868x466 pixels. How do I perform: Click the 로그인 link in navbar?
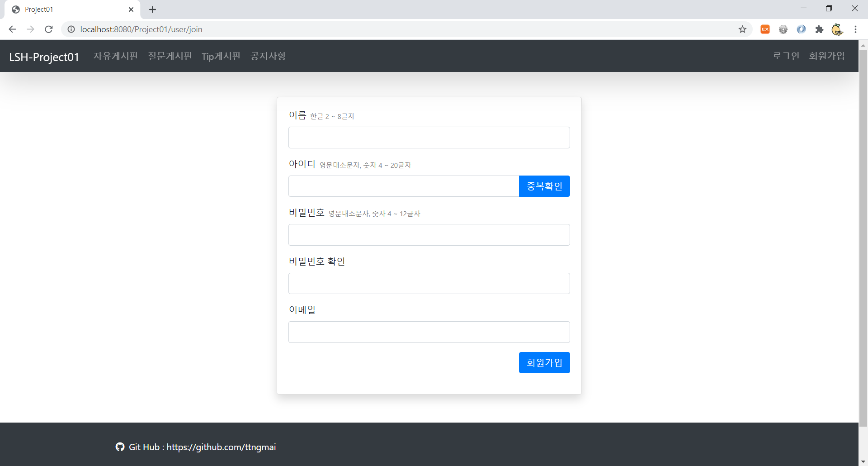point(786,56)
